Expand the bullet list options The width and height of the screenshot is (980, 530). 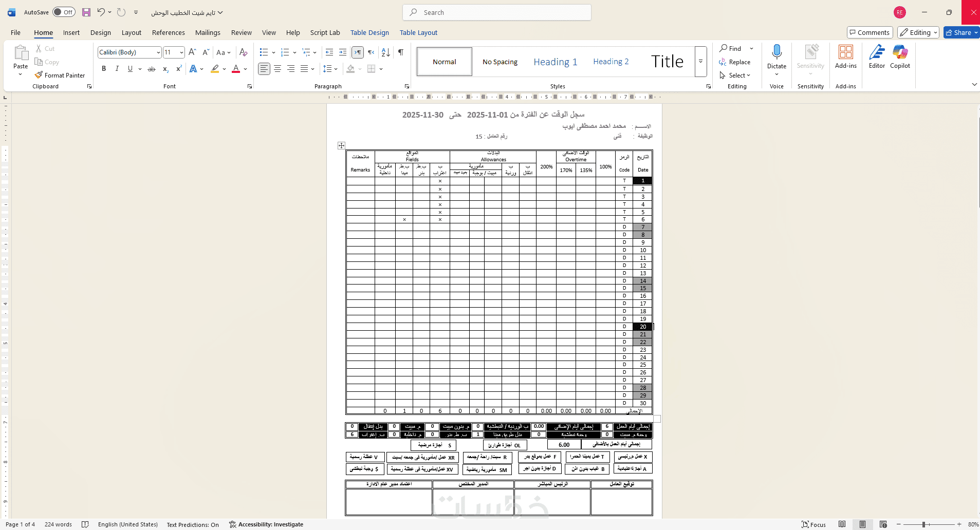click(x=273, y=52)
